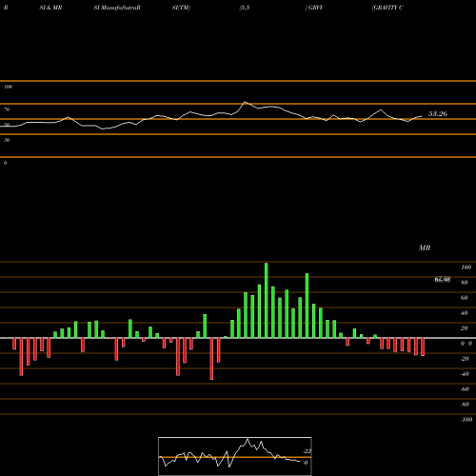
Task: Click the 50 level label on RSI panel
Action: 7,125
